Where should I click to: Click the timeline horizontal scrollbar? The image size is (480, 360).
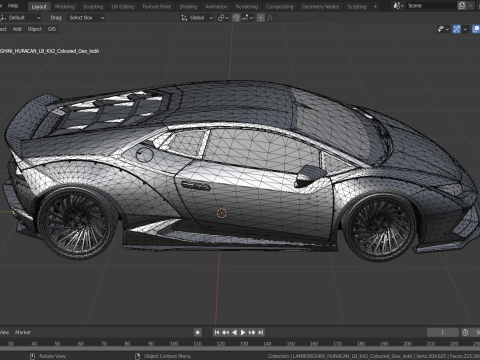[240, 349]
